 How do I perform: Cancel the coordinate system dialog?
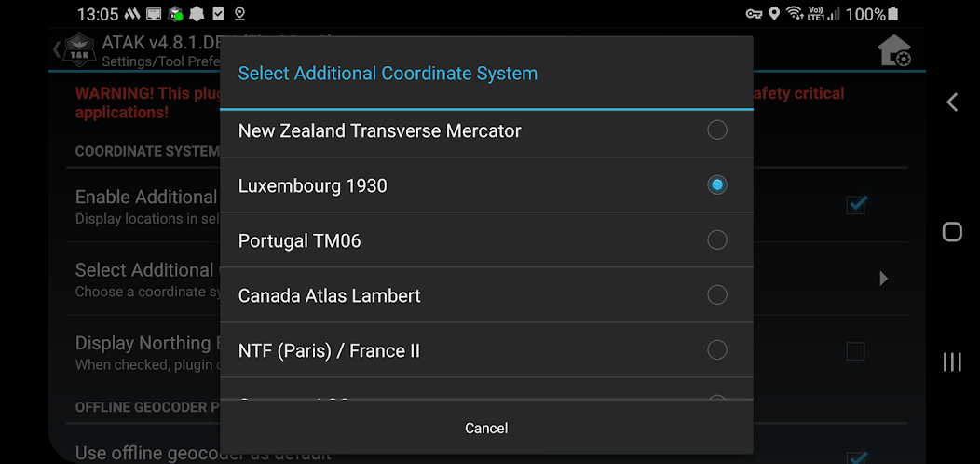(486, 429)
